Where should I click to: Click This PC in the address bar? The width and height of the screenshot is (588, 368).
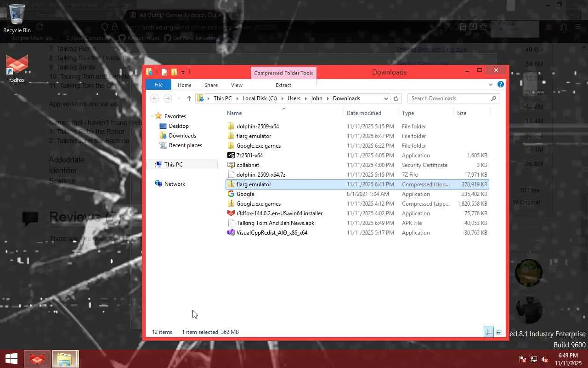click(222, 98)
